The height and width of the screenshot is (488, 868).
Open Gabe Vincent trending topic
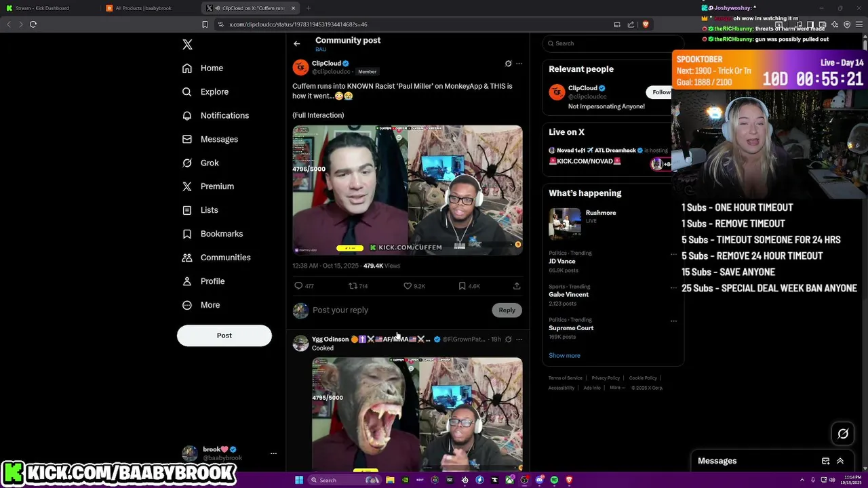click(x=568, y=295)
